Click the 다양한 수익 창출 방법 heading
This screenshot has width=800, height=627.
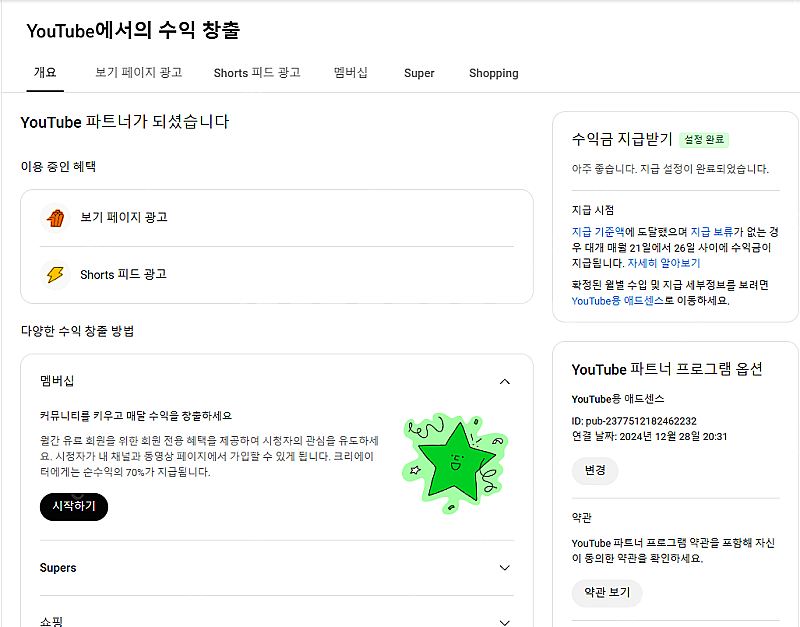(x=78, y=331)
